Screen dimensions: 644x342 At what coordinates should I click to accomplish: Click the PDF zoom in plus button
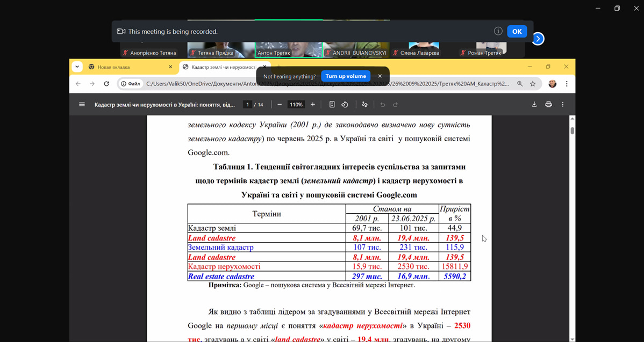point(313,105)
